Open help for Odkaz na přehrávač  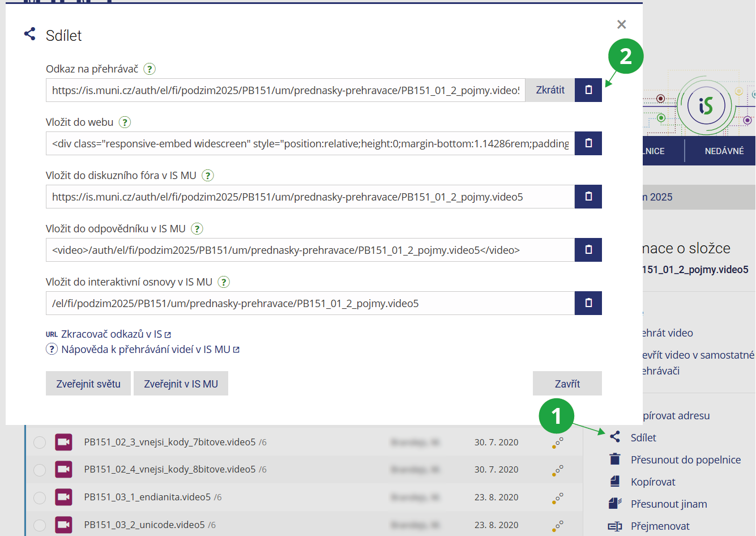tap(150, 69)
